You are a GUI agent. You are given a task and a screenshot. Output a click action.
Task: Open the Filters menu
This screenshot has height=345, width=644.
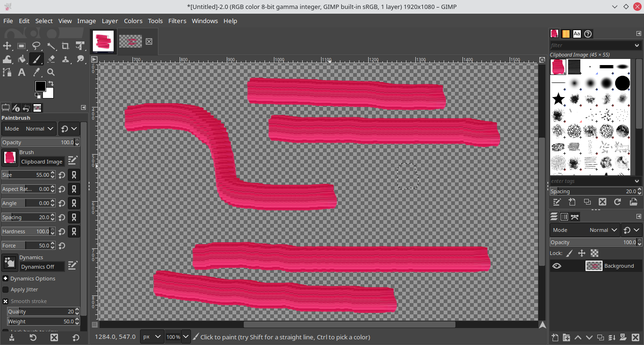tap(177, 21)
